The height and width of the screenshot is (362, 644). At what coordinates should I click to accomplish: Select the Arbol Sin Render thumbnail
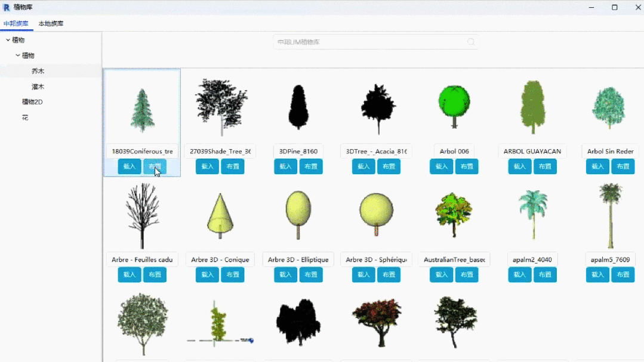click(x=609, y=107)
